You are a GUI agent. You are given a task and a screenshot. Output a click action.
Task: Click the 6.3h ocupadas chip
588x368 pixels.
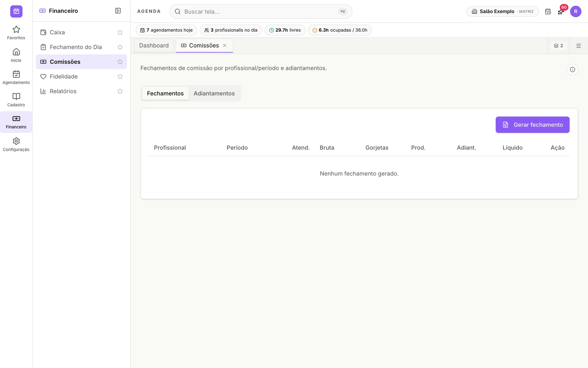click(x=340, y=30)
